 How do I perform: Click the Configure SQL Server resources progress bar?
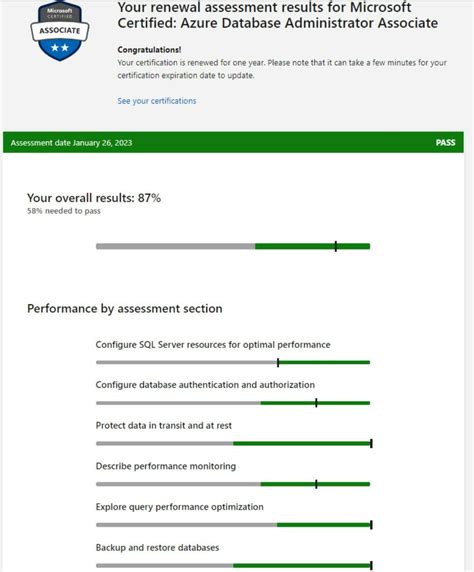(233, 363)
